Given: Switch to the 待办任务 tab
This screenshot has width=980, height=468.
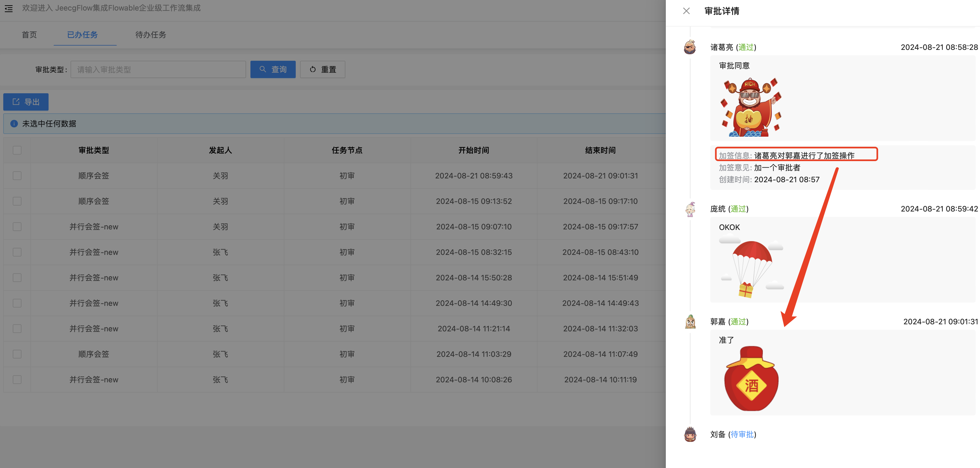Looking at the screenshot, I should click(151, 35).
